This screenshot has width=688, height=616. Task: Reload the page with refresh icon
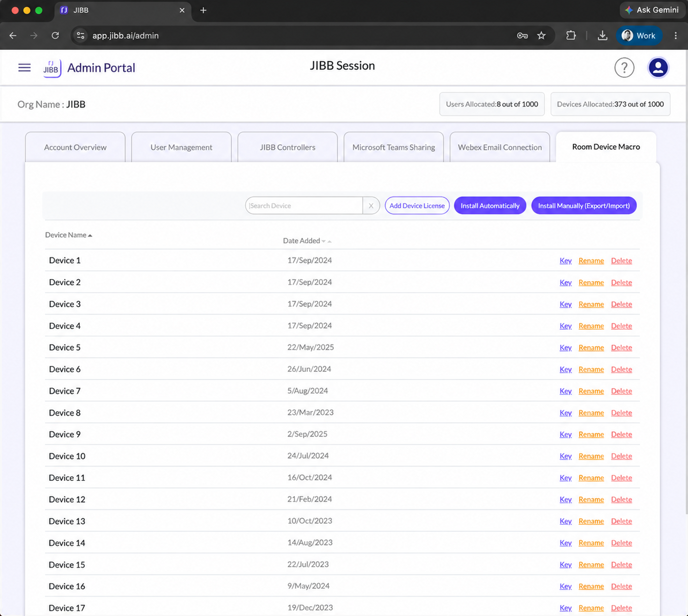coord(55,36)
